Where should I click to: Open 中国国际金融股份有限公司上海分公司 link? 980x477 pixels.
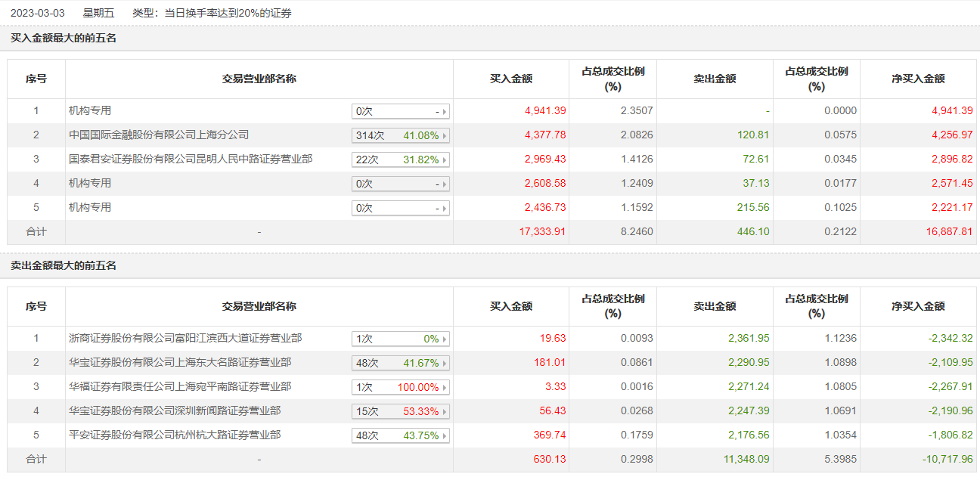[159, 135]
